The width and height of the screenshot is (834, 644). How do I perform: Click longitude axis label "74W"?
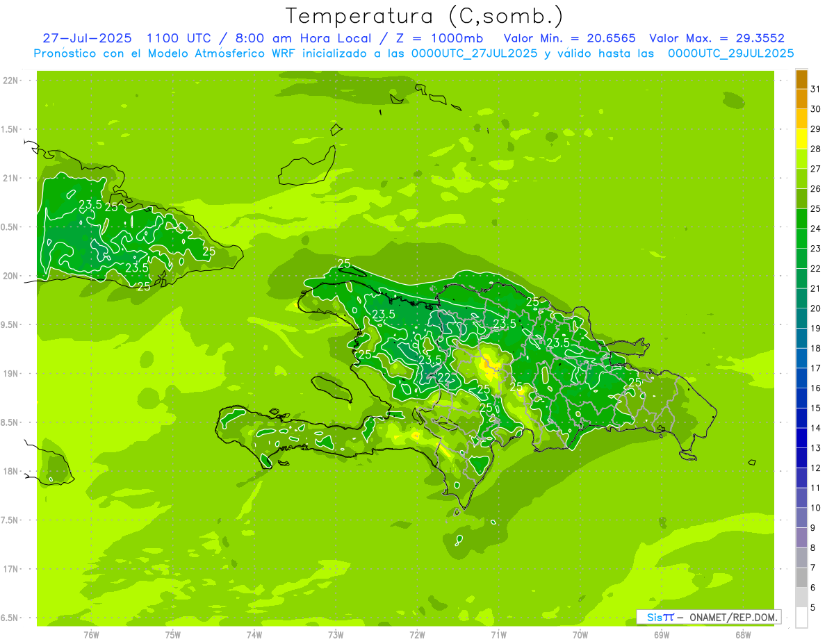pos(254,634)
